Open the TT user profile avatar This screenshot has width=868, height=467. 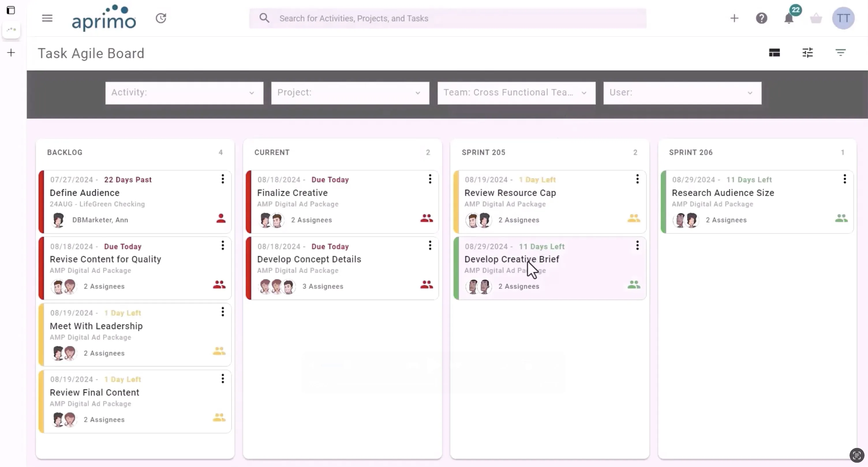click(843, 18)
